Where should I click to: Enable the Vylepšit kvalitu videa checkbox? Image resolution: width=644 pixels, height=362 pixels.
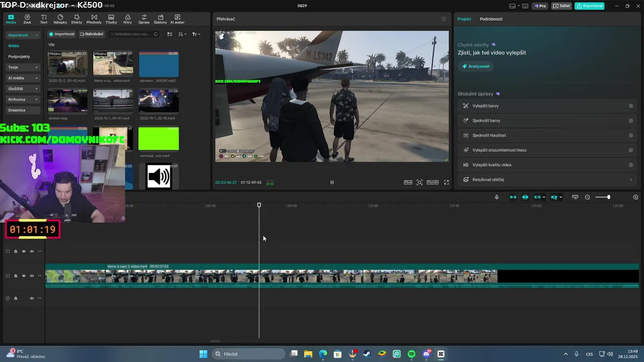(631, 165)
